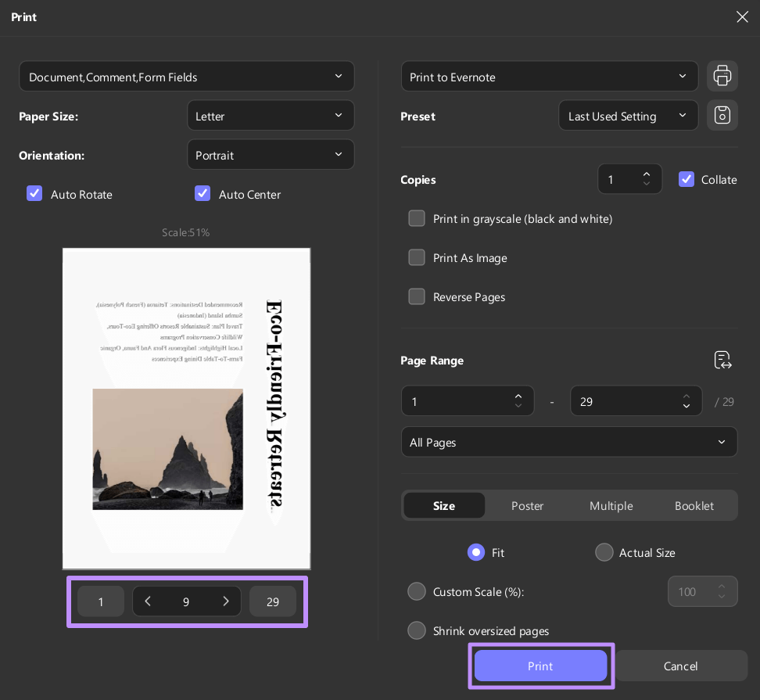760x700 pixels.
Task: Increase Copies using the up stepper arrow
Action: click(647, 174)
